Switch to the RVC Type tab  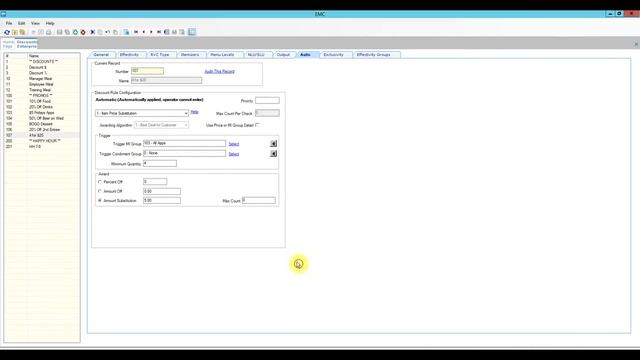point(160,54)
